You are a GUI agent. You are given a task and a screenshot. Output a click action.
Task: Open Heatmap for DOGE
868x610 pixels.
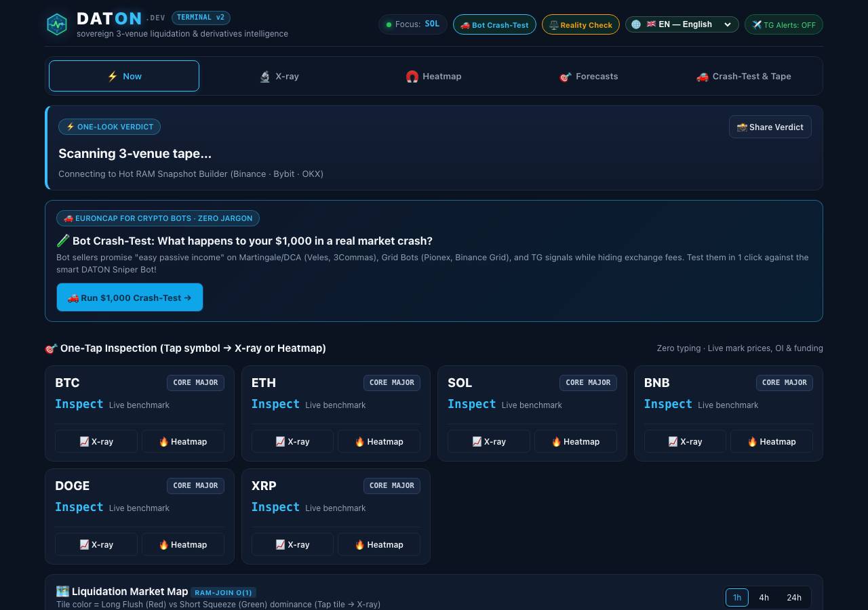pos(183,544)
